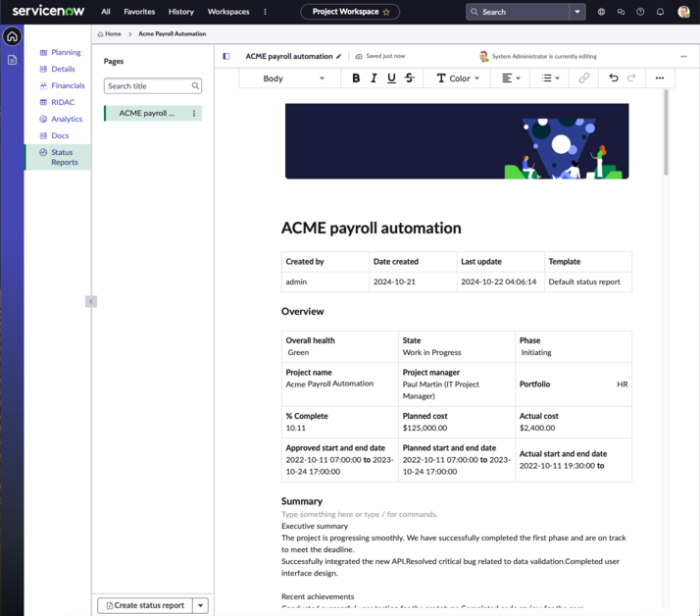Open the document list icon in left rail
The height and width of the screenshot is (616, 700).
[x=12, y=60]
